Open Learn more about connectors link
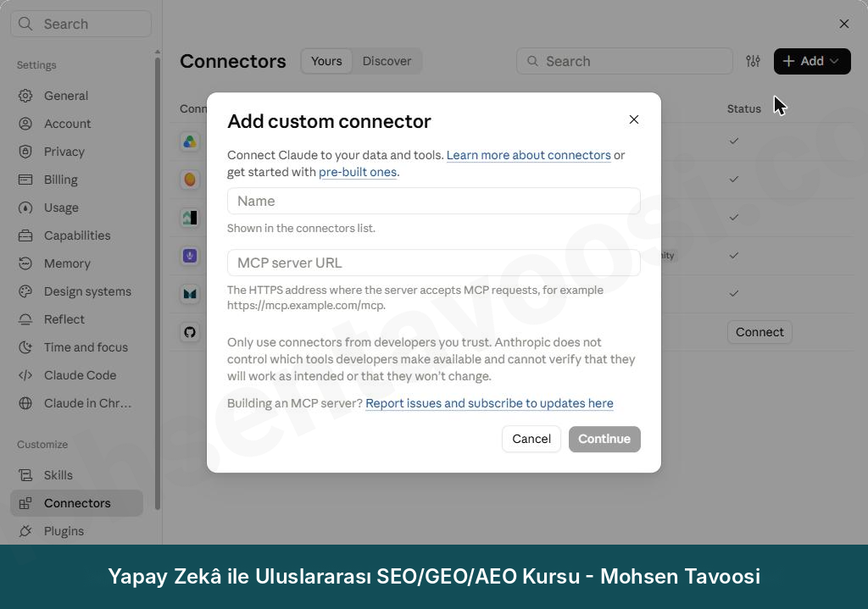This screenshot has height=609, width=868. click(528, 155)
